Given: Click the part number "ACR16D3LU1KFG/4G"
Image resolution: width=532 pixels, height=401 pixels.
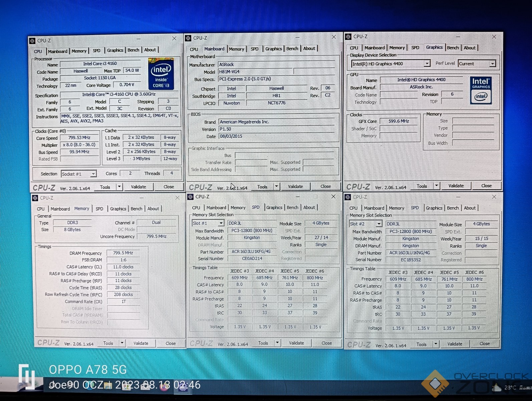Looking at the screenshot, I should 251,252.
